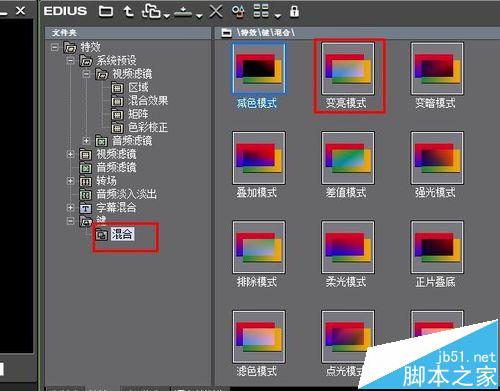Select the 差值模式 effect thumbnail
Image resolution: width=500 pixels, height=391 pixels.
pos(348,158)
